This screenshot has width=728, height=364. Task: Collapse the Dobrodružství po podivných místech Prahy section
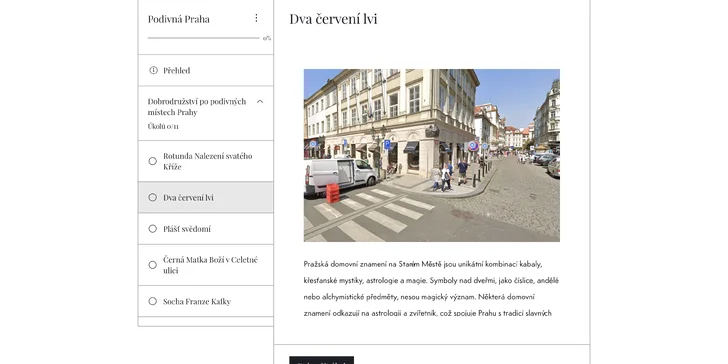point(260,101)
